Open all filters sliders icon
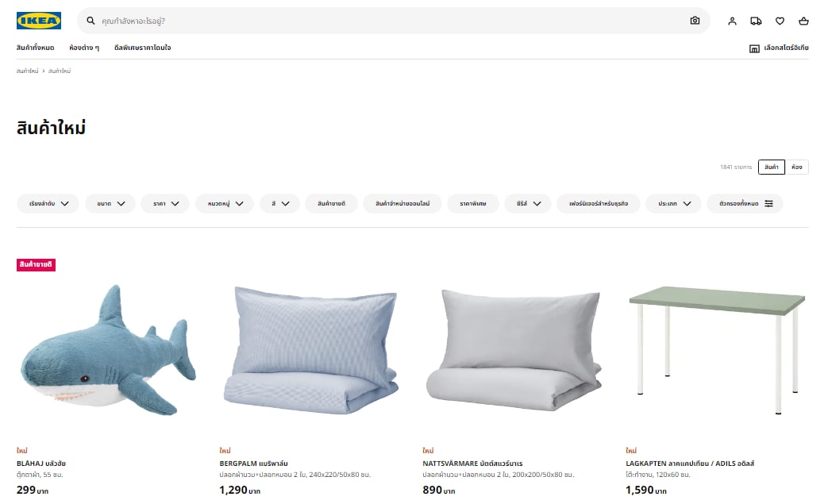 coord(768,203)
